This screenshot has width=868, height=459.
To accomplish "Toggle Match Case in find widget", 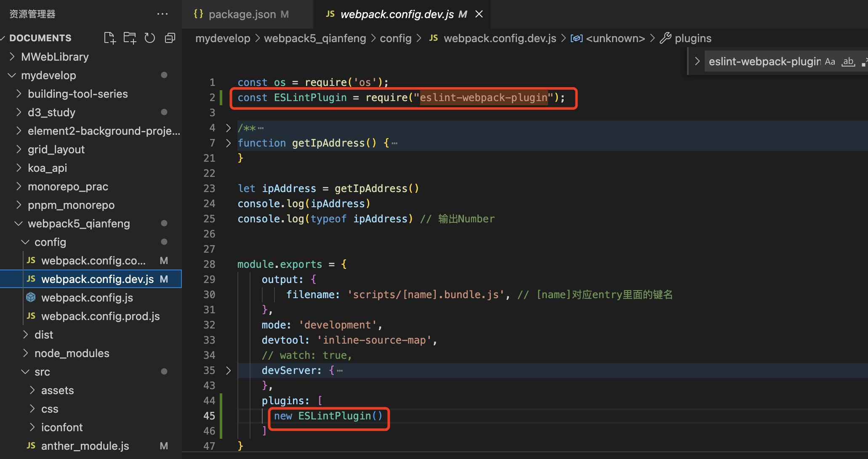I will (830, 61).
